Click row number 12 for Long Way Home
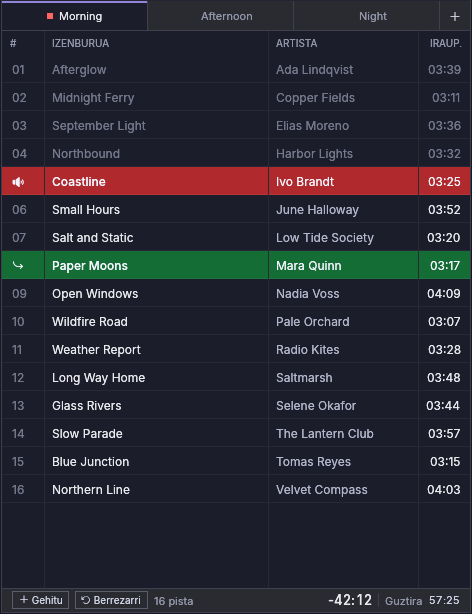 [18, 377]
